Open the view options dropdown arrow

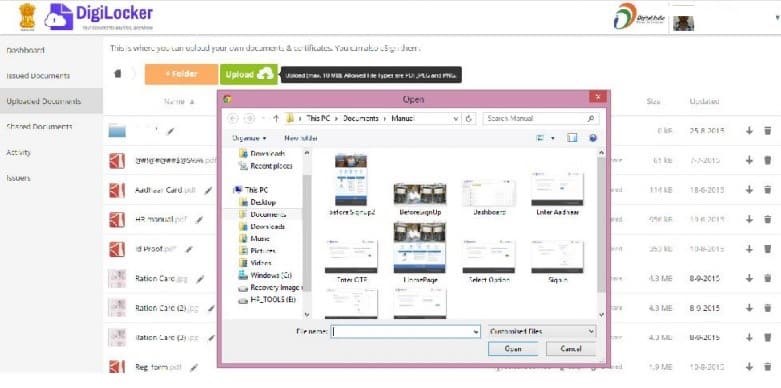point(553,138)
